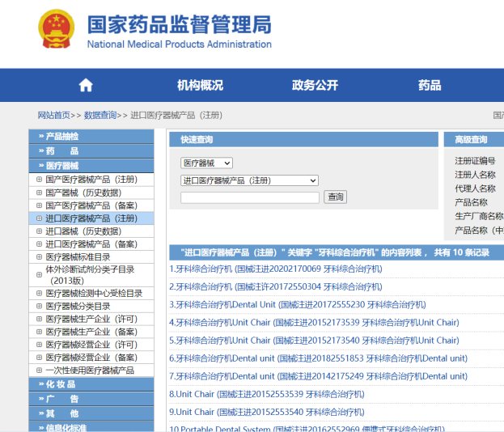Open result 9 Unit Chair 国械注进20152553540
Viewport: 504px width, 432px height.
click(x=267, y=412)
